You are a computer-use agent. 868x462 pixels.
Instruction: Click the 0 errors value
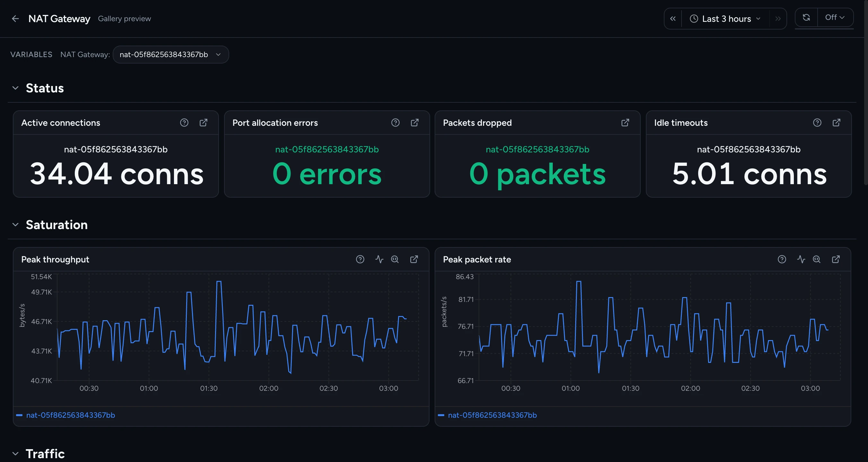(x=327, y=174)
